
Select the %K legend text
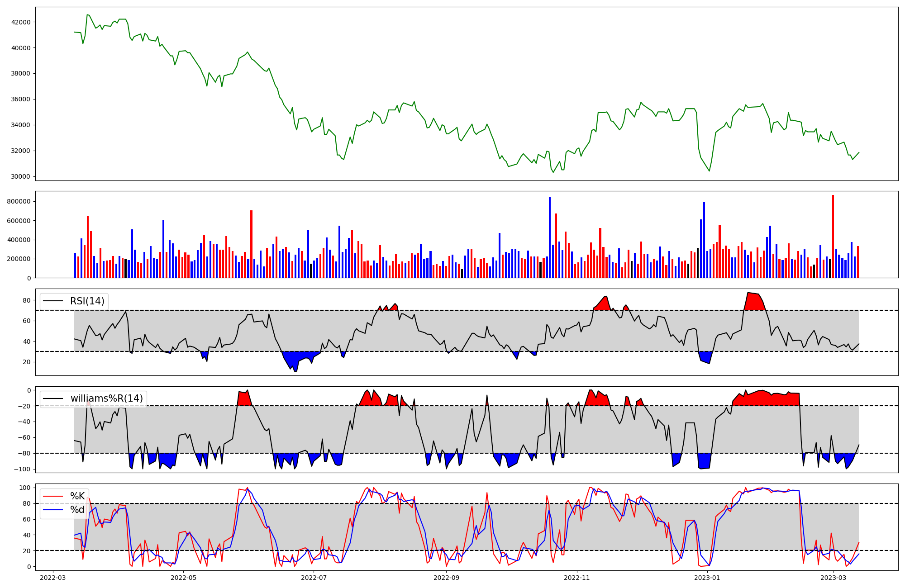[77, 496]
